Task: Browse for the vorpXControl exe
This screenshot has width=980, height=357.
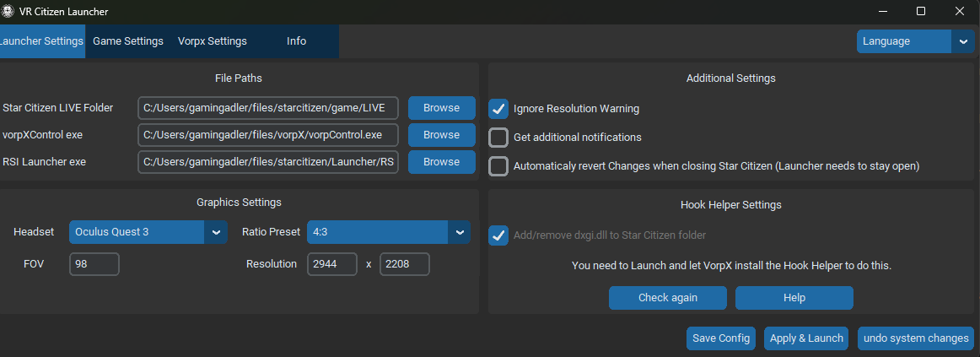Action: coord(442,134)
